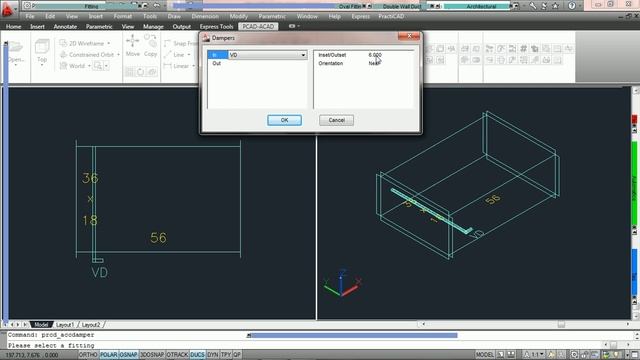Open the PractiCAD menu
Image resolution: width=640 pixels, height=360 pixels.
pos(391,16)
